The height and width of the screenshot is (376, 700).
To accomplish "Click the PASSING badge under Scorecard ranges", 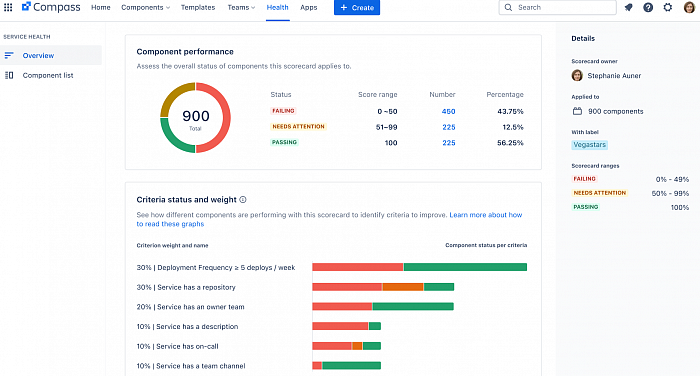I will pyautogui.click(x=586, y=207).
